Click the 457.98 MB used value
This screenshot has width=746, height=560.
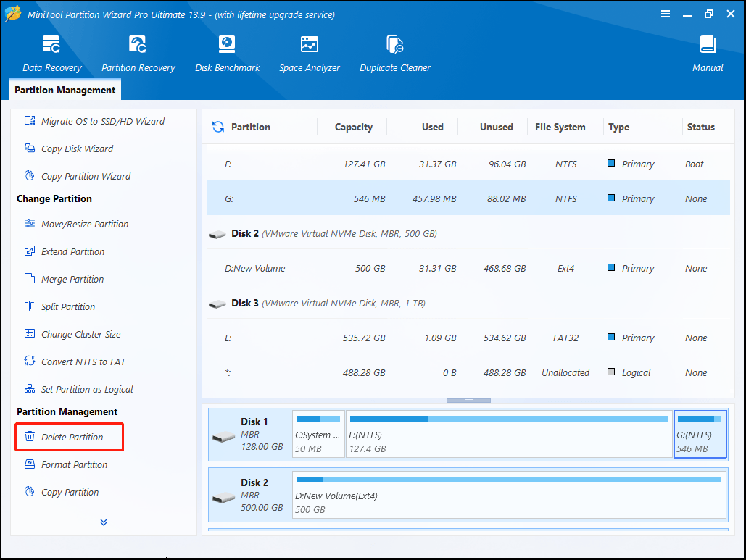click(x=434, y=198)
